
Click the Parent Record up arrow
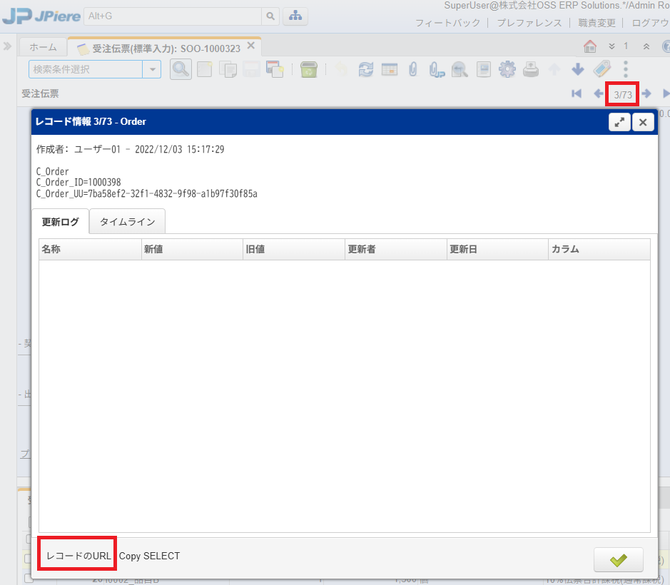pos(554,69)
